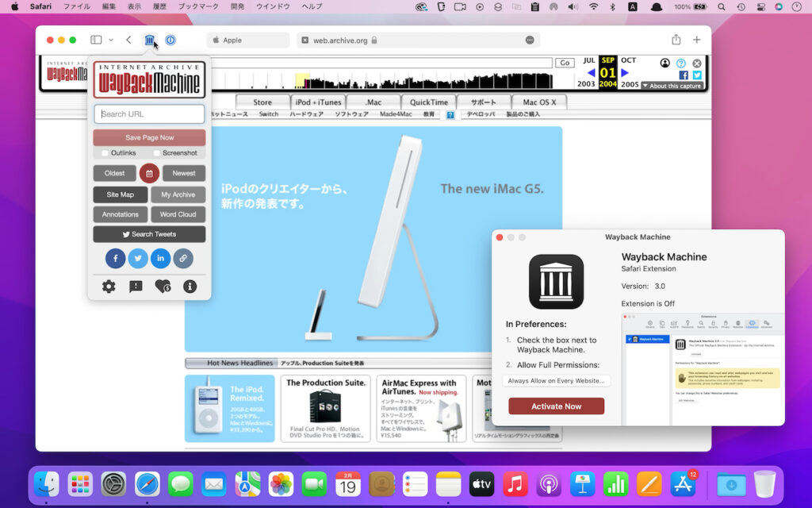Click the Wayback Machine extension toolbar icon

coord(149,40)
